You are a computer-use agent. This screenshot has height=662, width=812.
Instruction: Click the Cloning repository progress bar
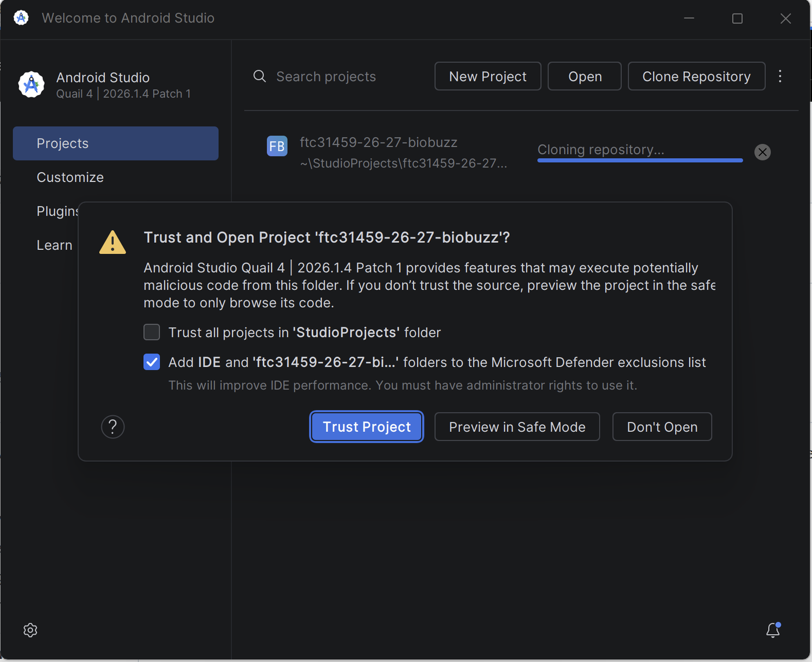[640, 160]
